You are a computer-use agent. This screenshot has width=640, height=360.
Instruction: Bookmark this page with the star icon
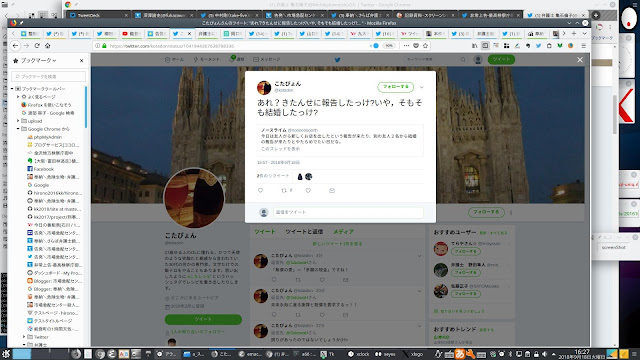[x=425, y=46]
